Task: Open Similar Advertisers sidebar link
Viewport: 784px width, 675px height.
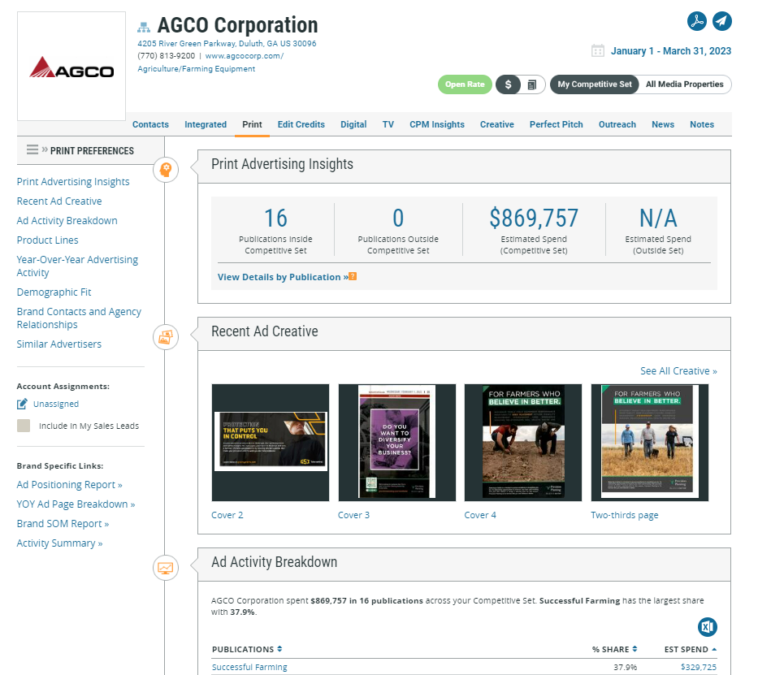Action: (59, 344)
